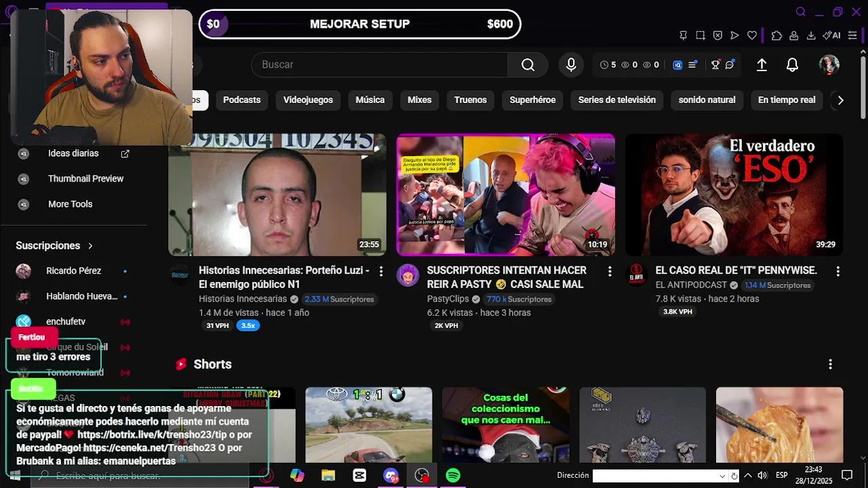Open the ad blocker shield icon

tap(717, 35)
